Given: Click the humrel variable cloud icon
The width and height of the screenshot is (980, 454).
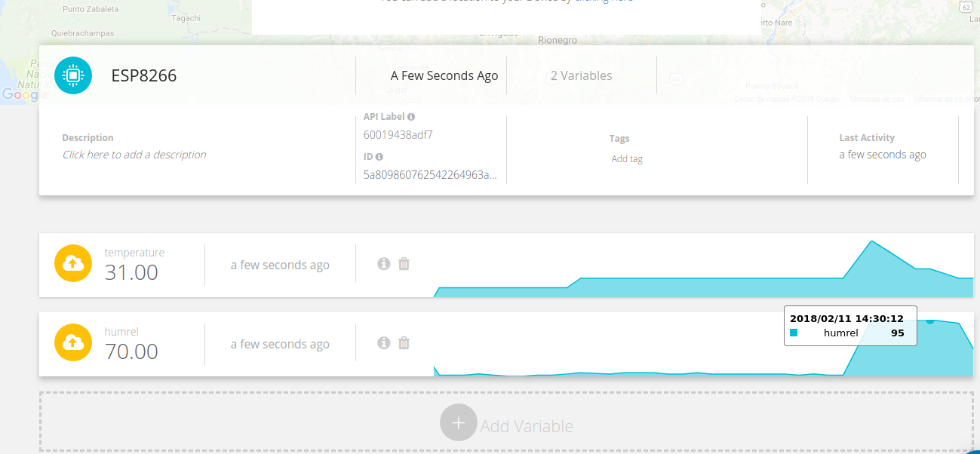Looking at the screenshot, I should (73, 343).
